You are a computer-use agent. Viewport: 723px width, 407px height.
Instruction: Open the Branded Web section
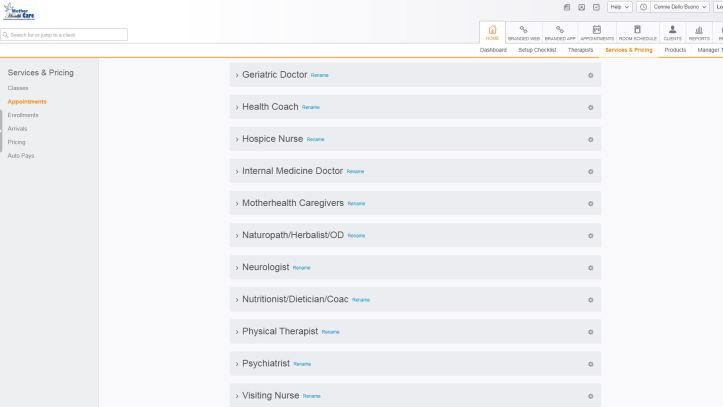(524, 33)
